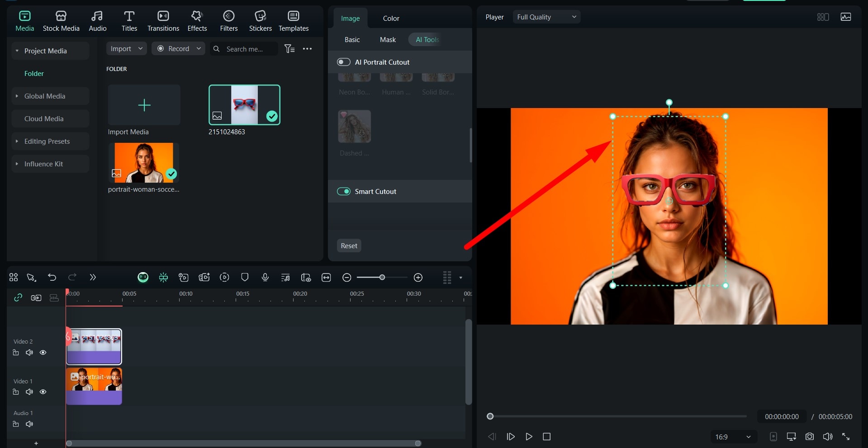Click the Reset button
The height and width of the screenshot is (448, 868).
coord(349,245)
